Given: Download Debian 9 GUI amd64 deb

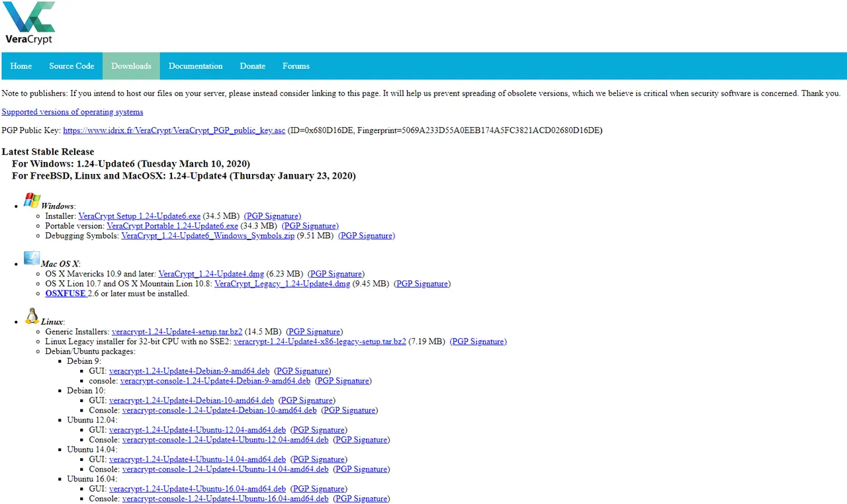Looking at the screenshot, I should coord(189,371).
